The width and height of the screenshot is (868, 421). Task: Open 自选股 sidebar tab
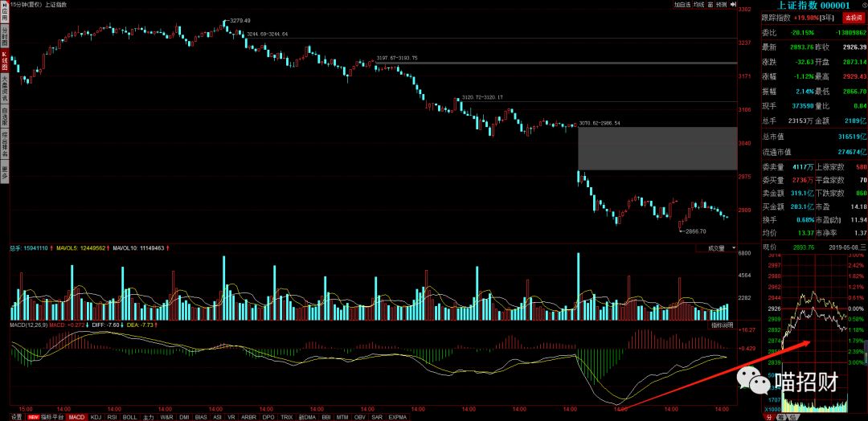coord(4,118)
